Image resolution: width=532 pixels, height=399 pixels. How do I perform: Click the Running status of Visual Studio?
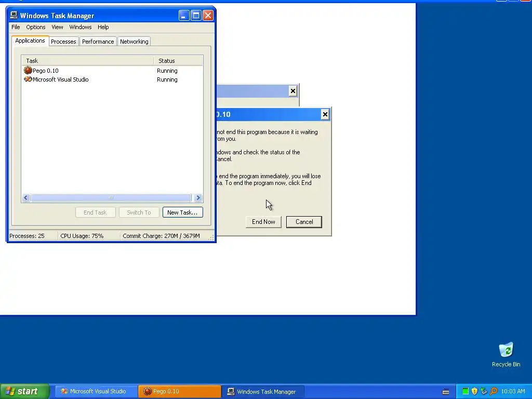click(x=167, y=79)
